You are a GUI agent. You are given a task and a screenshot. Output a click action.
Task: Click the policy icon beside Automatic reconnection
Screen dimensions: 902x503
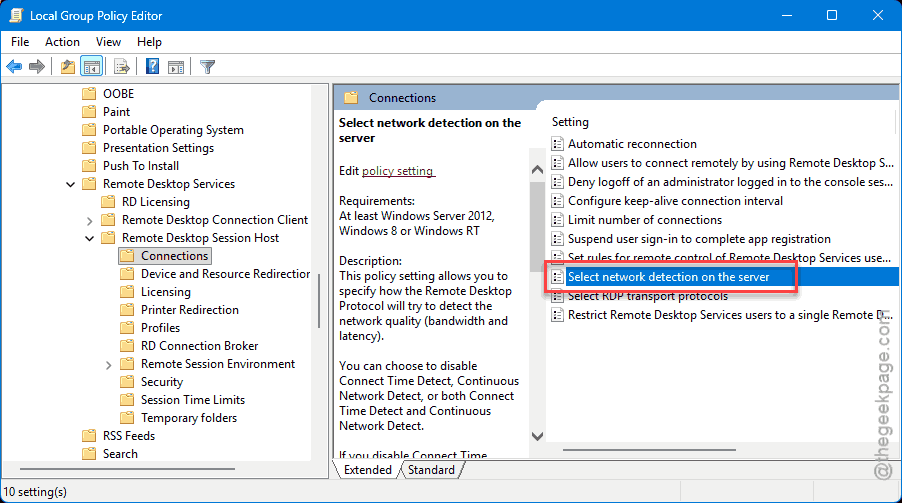(x=558, y=144)
